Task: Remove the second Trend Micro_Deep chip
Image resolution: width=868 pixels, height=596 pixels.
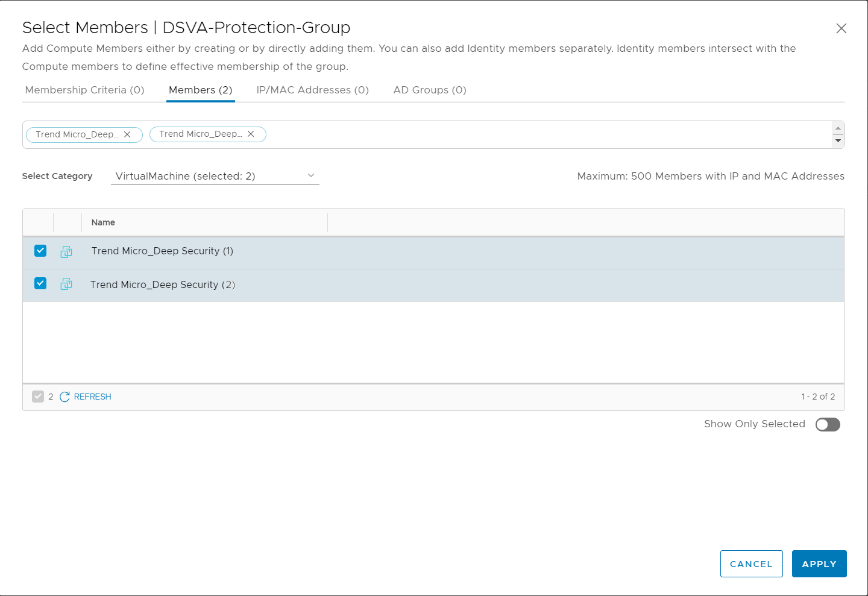Action: tap(251, 134)
